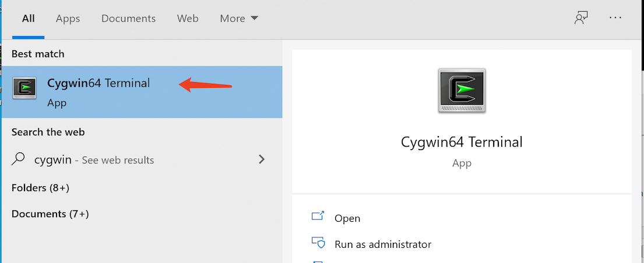644x263 pixels.
Task: Click the Run as administrator shield icon
Action: [318, 243]
